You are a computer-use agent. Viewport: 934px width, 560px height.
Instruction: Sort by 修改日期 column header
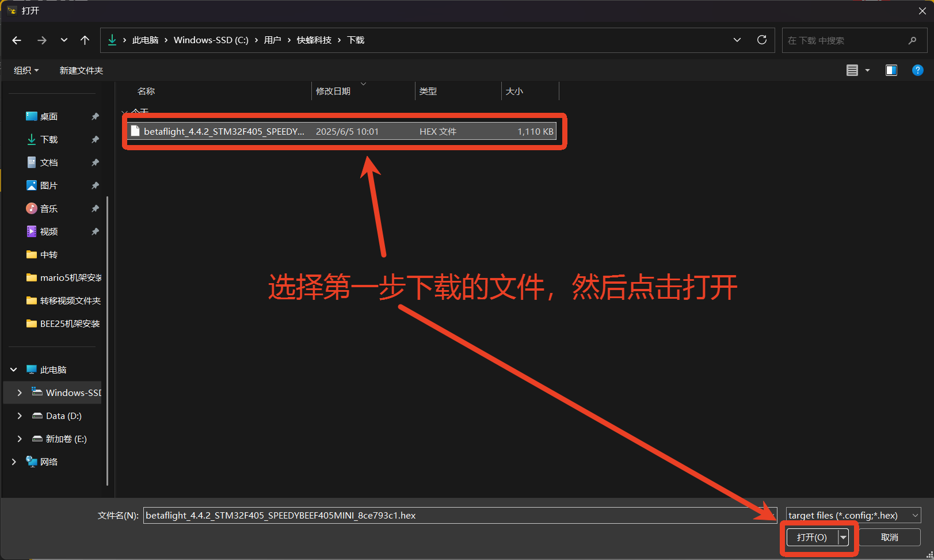[333, 91]
